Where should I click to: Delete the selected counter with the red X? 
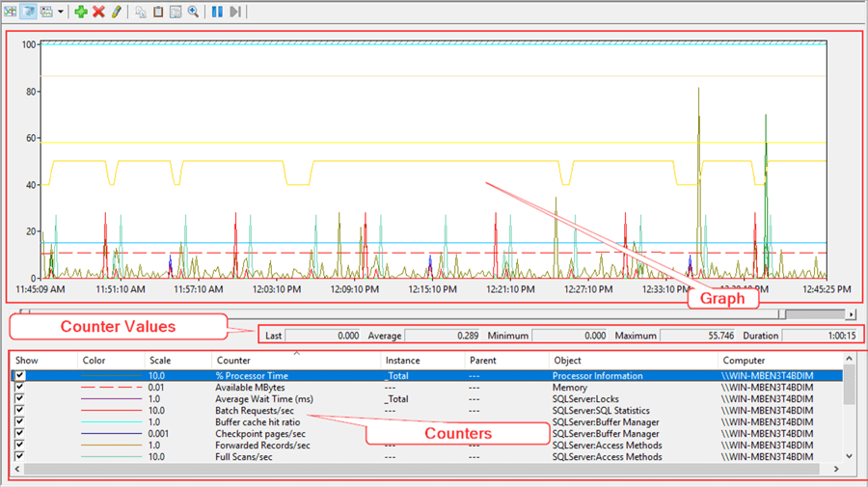98,12
